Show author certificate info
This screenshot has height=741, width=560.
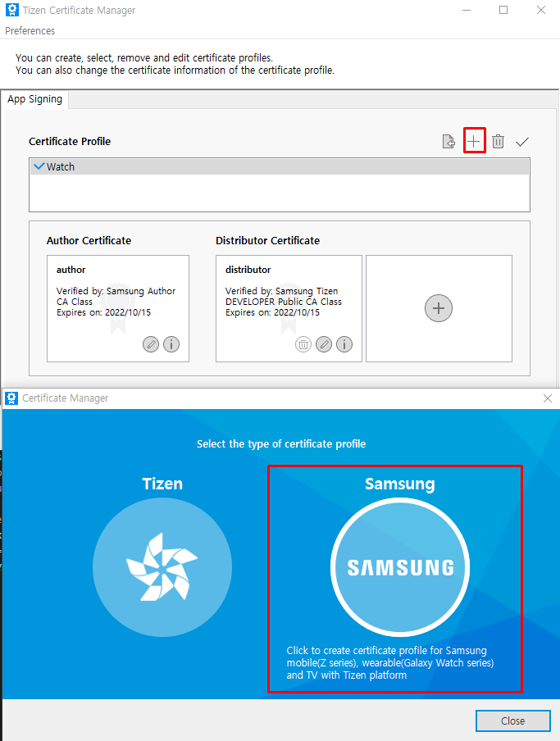click(x=171, y=344)
